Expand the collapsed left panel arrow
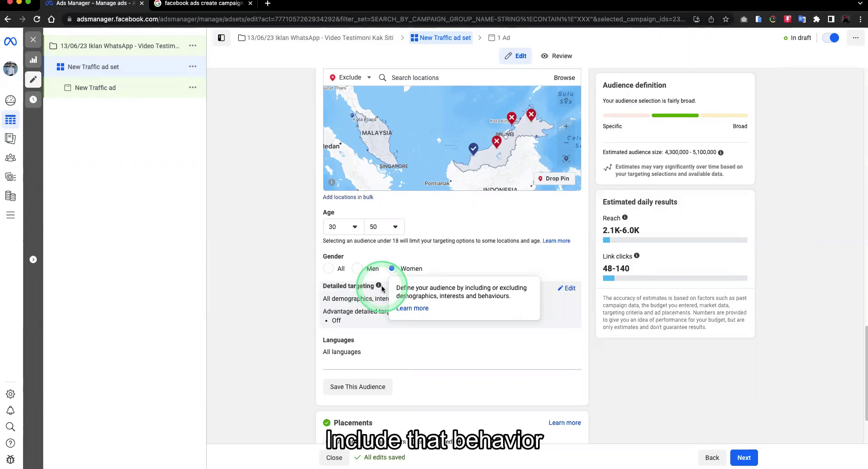This screenshot has height=469, width=868. [x=33, y=259]
